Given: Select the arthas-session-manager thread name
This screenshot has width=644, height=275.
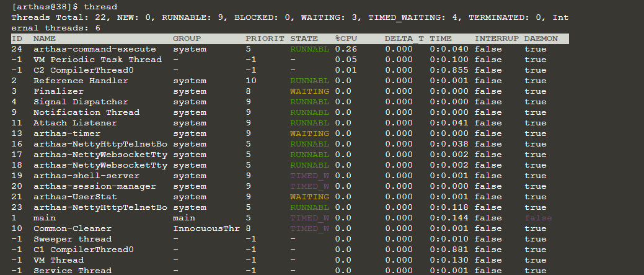Looking at the screenshot, I should point(94,186).
